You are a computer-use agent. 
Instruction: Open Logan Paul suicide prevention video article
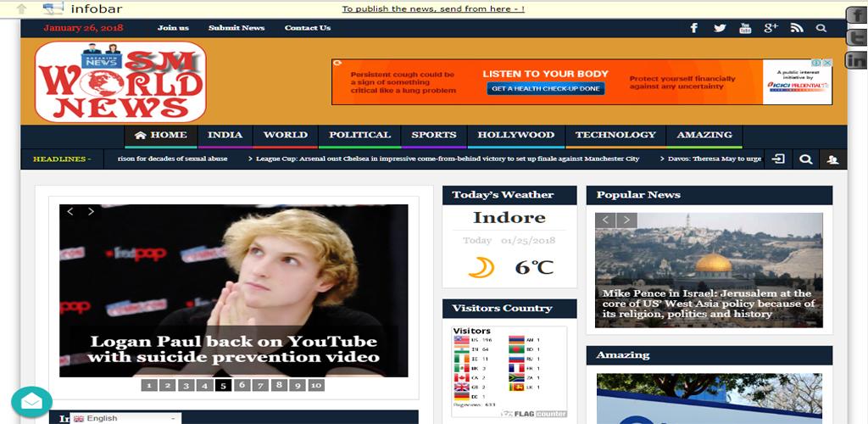coord(234,349)
